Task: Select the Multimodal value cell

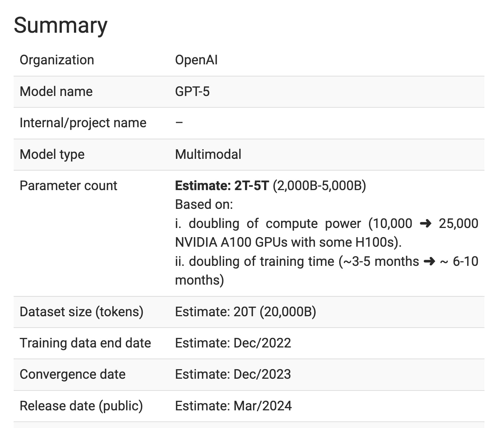Action: [208, 154]
